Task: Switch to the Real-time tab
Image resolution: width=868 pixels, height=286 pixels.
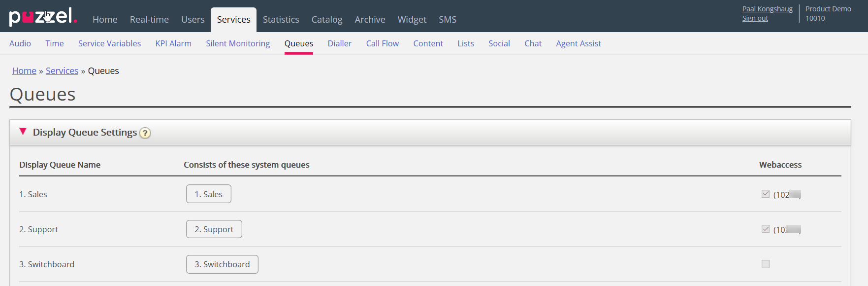Action: point(149,20)
